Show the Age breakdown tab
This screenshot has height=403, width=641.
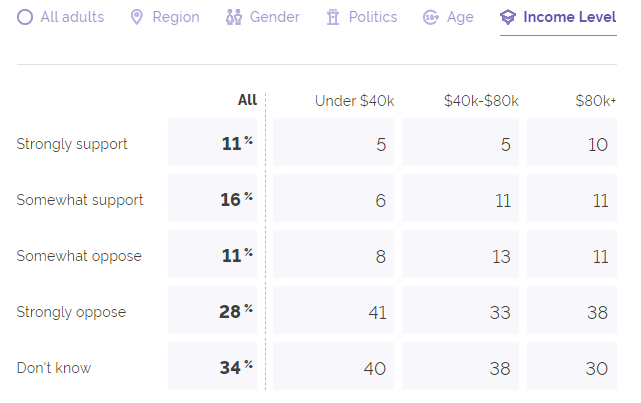point(461,17)
